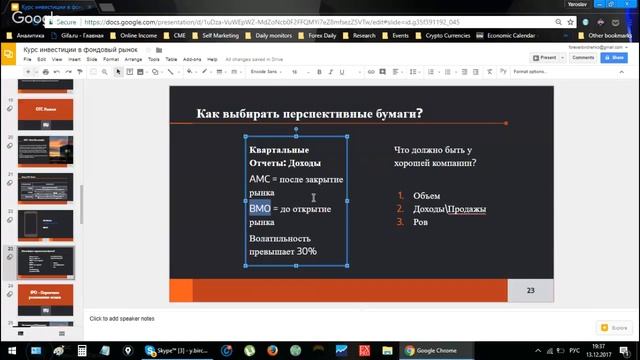Click the Paint format icon
The height and width of the screenshot is (360, 640).
tap(80, 72)
